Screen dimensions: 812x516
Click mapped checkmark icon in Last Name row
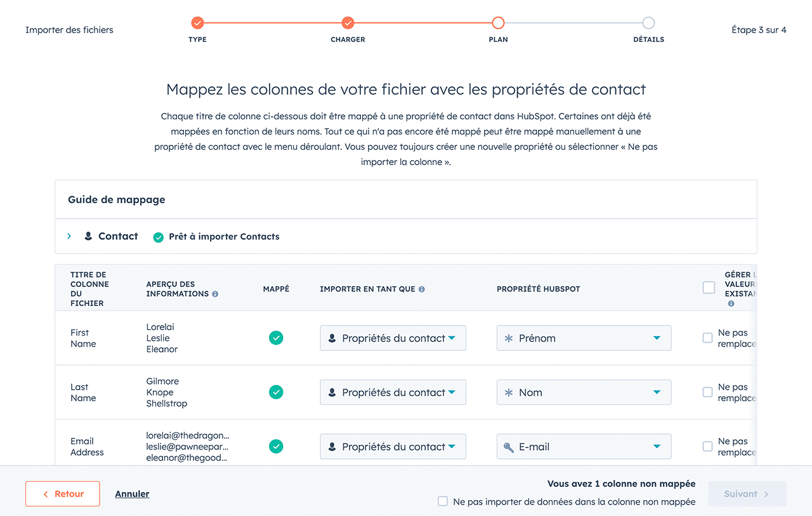click(x=276, y=392)
